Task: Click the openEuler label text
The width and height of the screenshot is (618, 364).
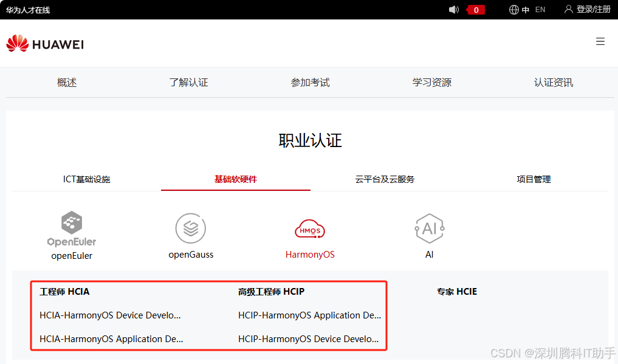Action: 72,256
